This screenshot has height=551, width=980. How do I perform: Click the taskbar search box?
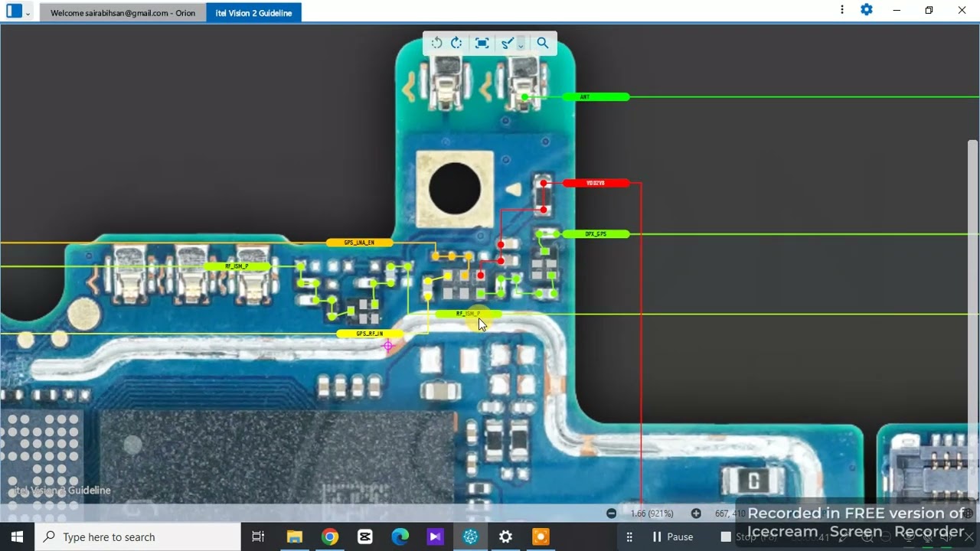pos(138,536)
